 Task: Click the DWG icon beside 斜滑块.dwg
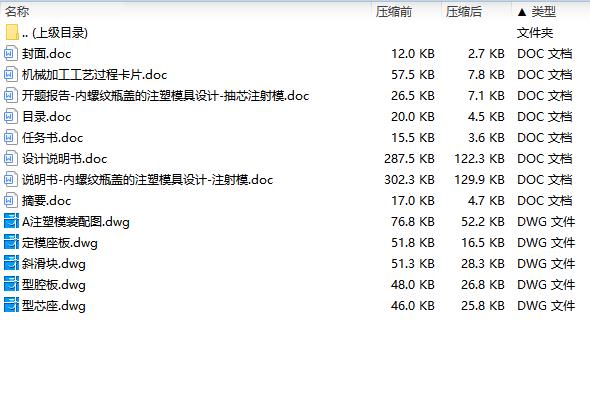coord(11,263)
